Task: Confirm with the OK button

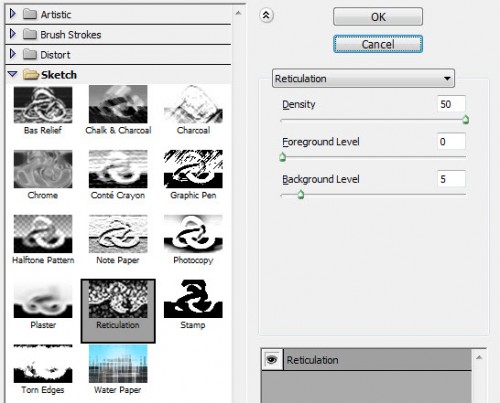Action: [378, 17]
